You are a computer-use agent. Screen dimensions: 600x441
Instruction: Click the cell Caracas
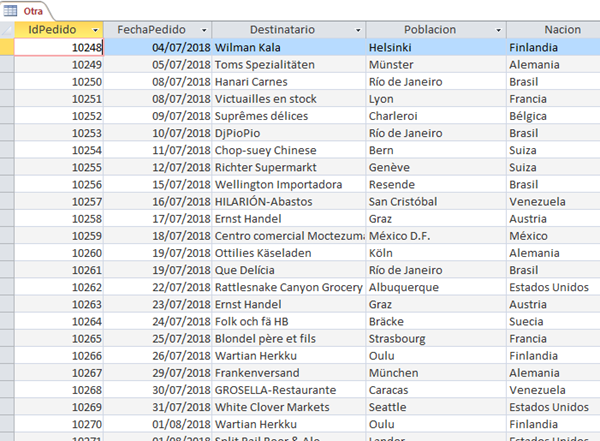(x=436, y=390)
